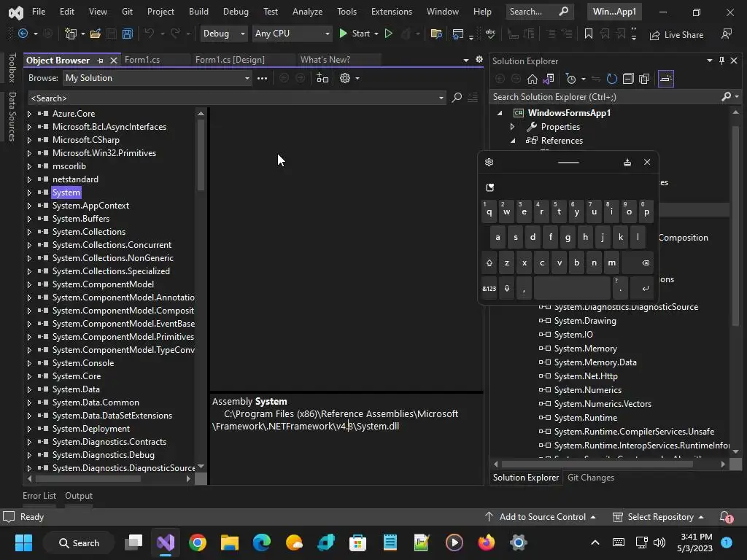Pin the Object Browser tab
Screen dimensions: 747x560
100,61
